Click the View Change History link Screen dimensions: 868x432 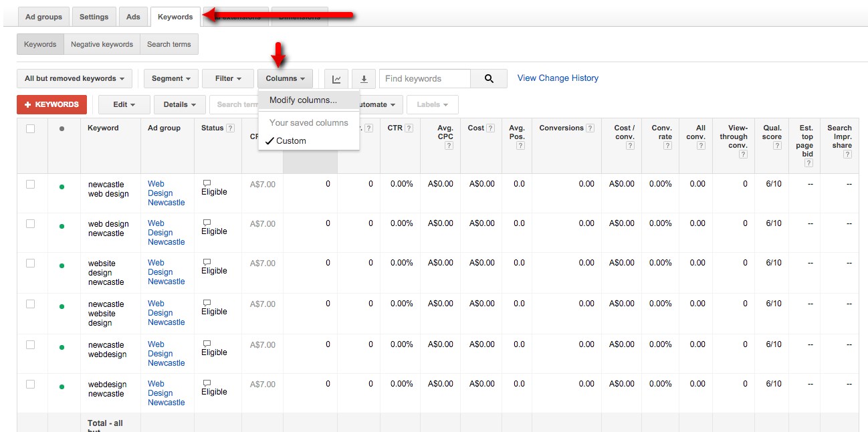click(557, 78)
